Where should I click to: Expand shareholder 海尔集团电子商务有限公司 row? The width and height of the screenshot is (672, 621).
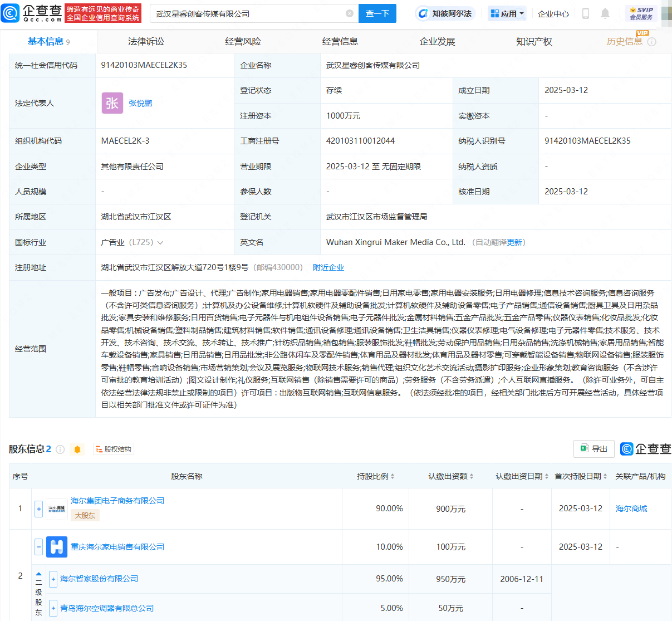[38, 508]
